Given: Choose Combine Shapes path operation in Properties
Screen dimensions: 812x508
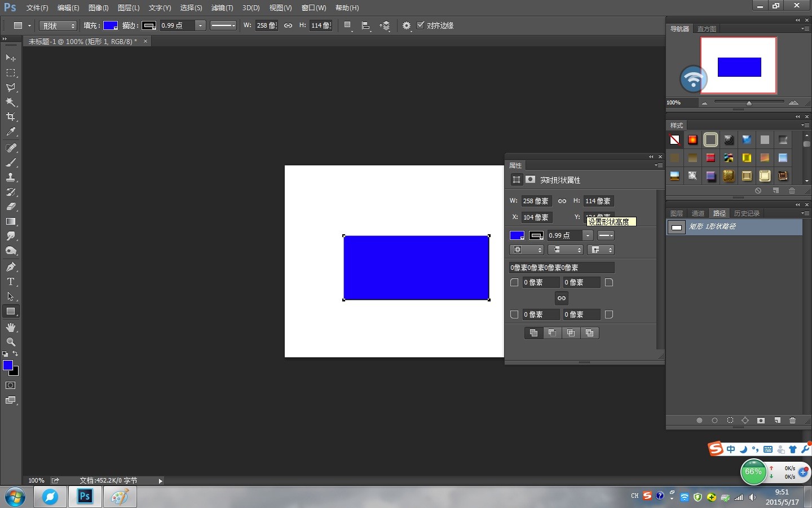Looking at the screenshot, I should pyautogui.click(x=533, y=333).
